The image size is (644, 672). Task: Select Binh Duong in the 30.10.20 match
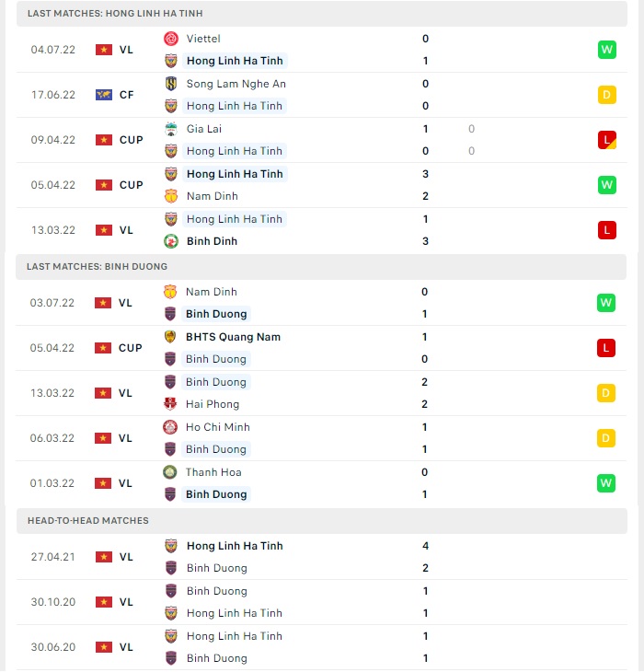(217, 591)
